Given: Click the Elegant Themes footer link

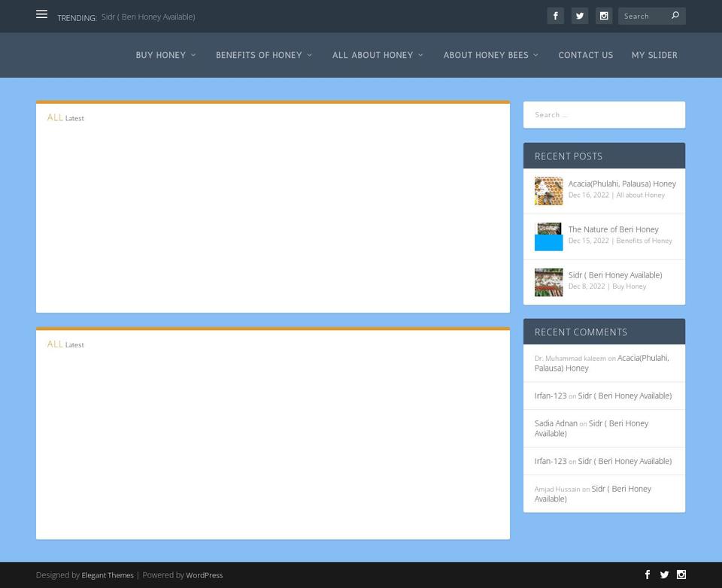Looking at the screenshot, I should [x=108, y=575].
